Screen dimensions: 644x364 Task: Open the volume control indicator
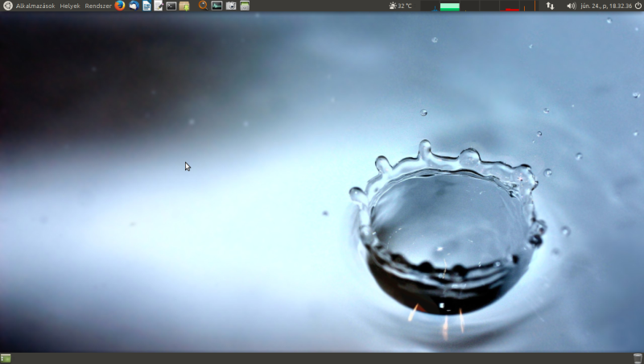[x=572, y=6]
